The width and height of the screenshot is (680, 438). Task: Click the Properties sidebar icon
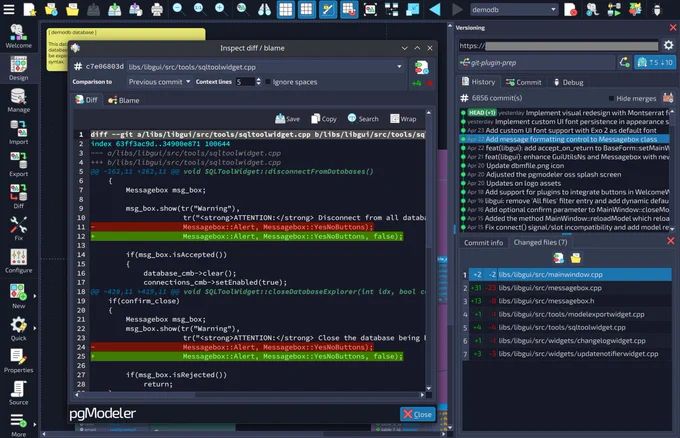[x=18, y=361]
